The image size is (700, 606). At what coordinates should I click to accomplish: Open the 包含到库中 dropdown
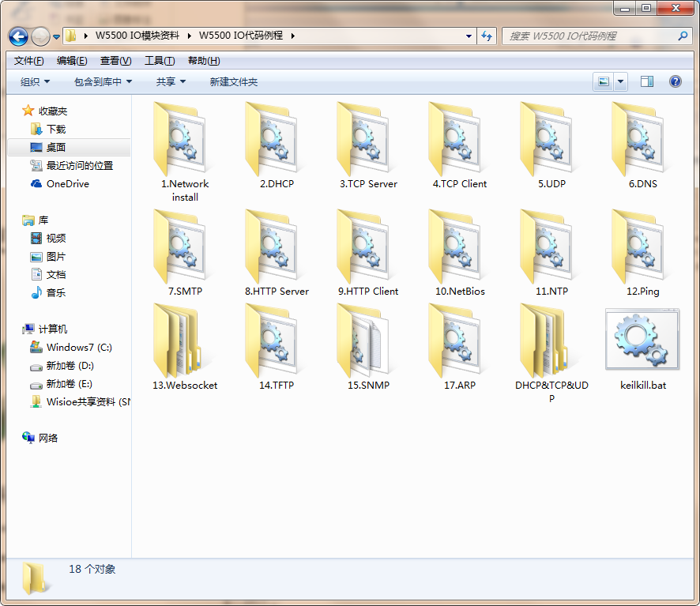[103, 81]
